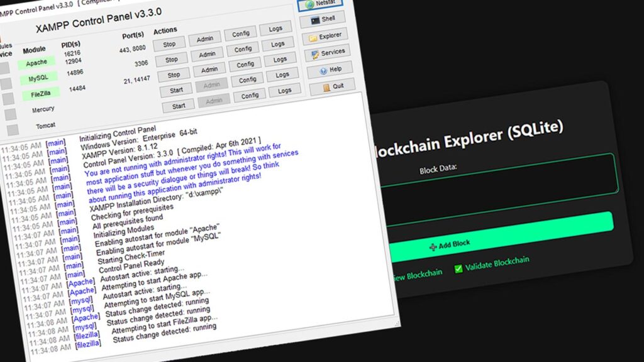This screenshot has width=644, height=362.
Task: Click log line 'XAMPP Installation Directory'
Action: pos(157,199)
